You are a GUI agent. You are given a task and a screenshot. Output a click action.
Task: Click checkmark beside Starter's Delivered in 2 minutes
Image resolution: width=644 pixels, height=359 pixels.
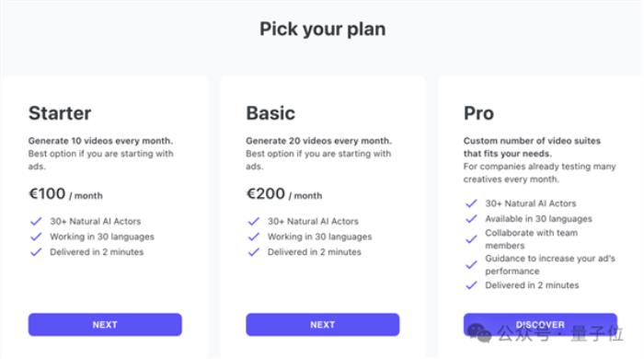(x=36, y=252)
